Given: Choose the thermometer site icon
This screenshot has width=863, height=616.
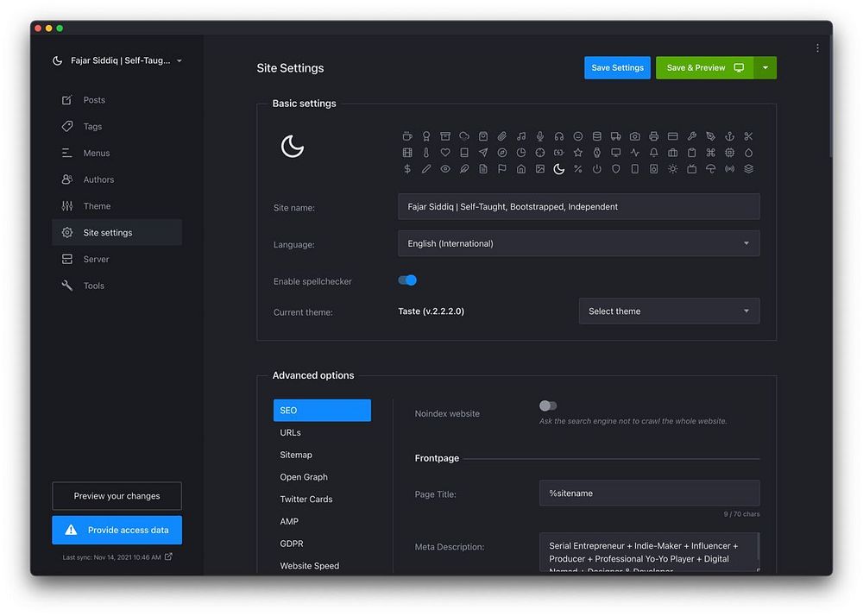Looking at the screenshot, I should (426, 153).
